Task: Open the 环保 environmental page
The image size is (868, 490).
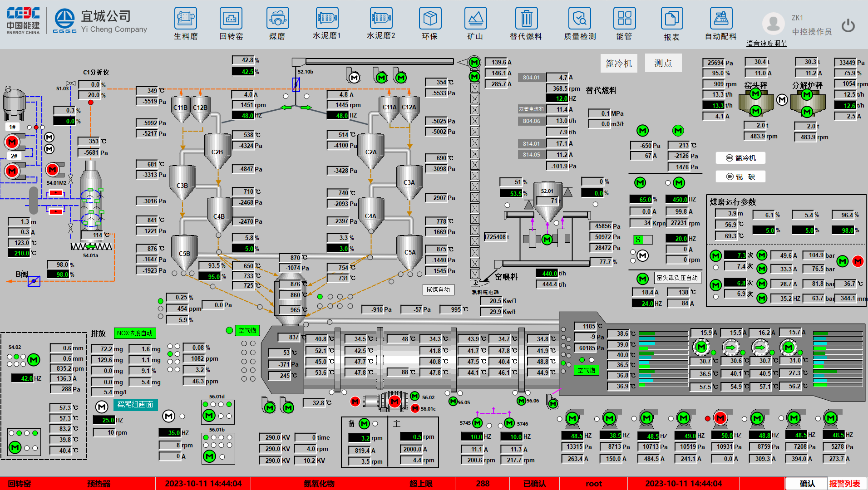Action: coord(430,24)
